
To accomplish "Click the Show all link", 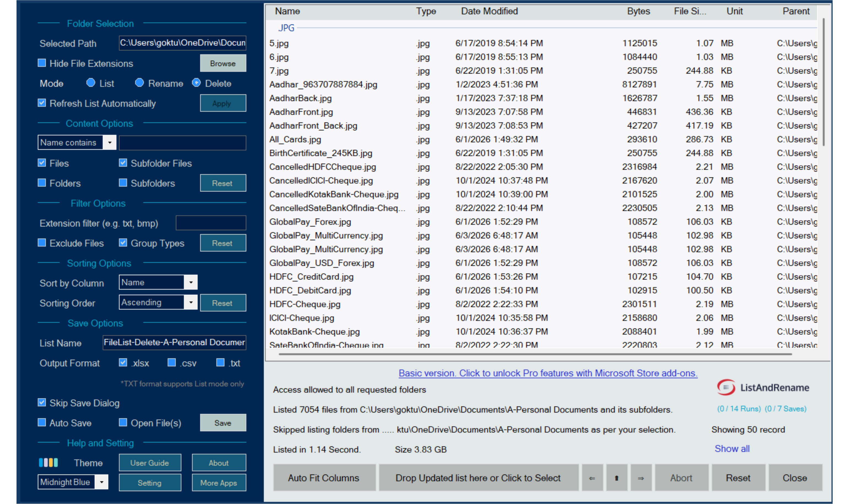I will click(x=732, y=449).
